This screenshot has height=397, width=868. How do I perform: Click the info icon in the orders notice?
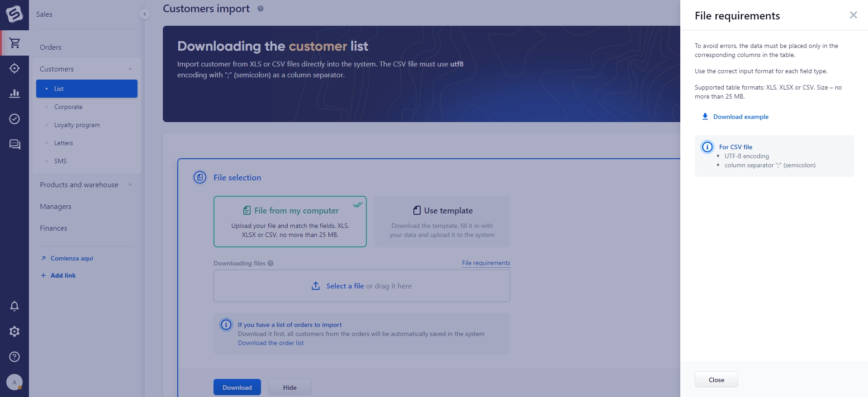pyautogui.click(x=226, y=325)
